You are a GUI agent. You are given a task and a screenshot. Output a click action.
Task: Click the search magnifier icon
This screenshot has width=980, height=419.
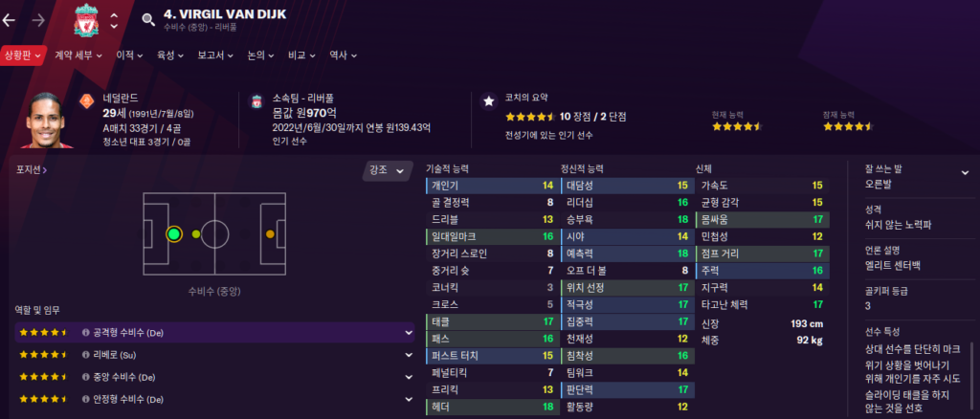click(x=148, y=19)
